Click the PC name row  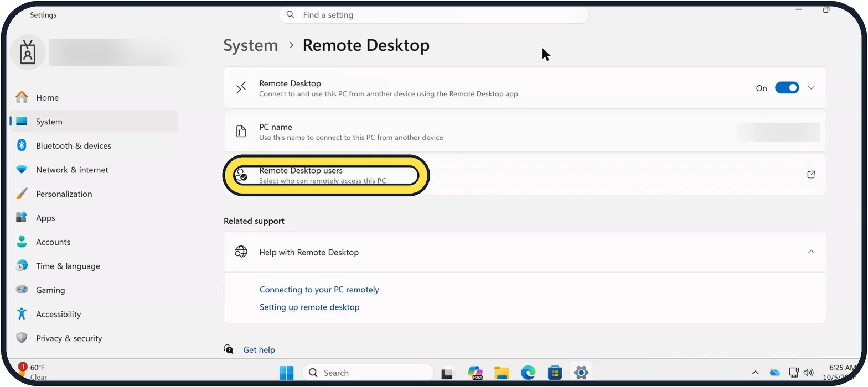pos(525,132)
